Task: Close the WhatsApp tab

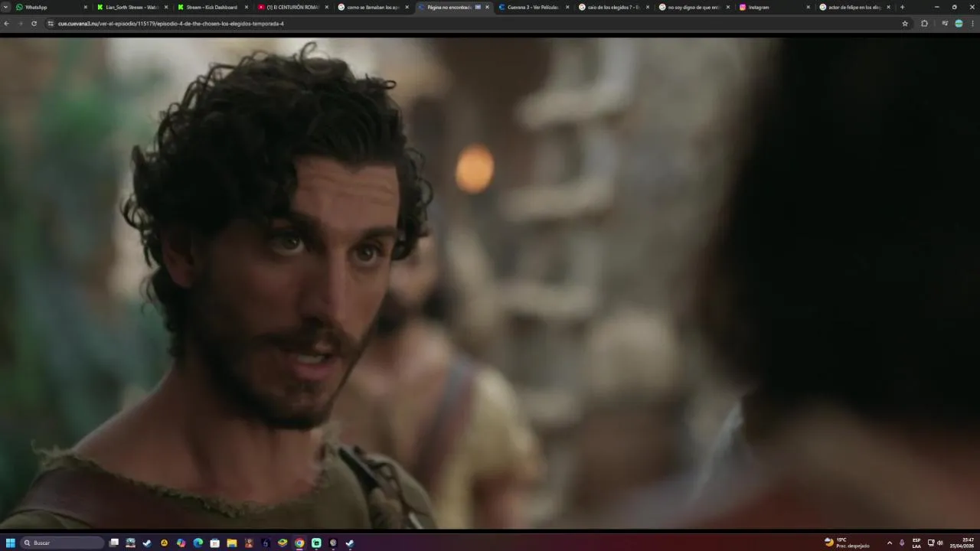Action: coord(85,7)
